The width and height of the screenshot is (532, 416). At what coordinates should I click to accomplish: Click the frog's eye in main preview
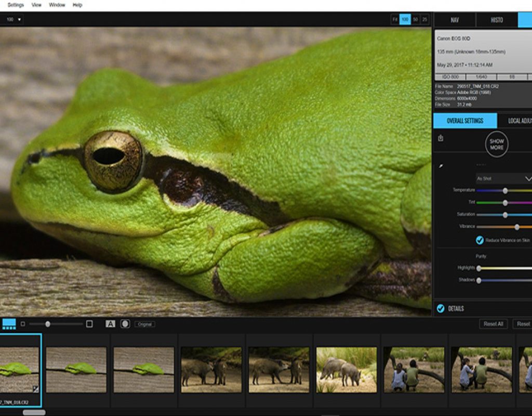tap(113, 161)
